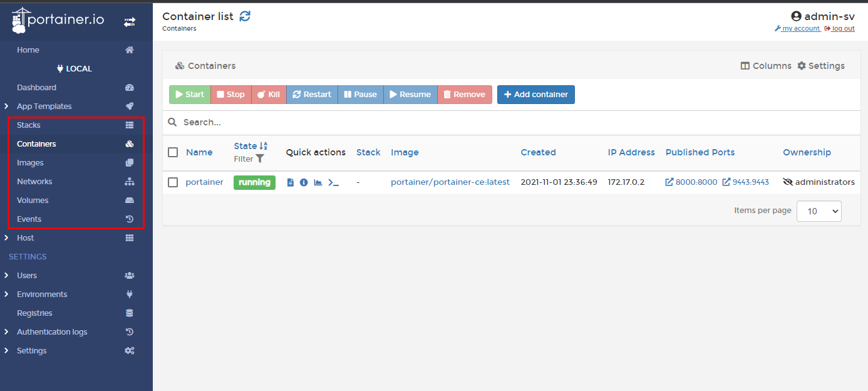Open Dashboard from sidebar
Screen dimensions: 868x391
point(36,88)
